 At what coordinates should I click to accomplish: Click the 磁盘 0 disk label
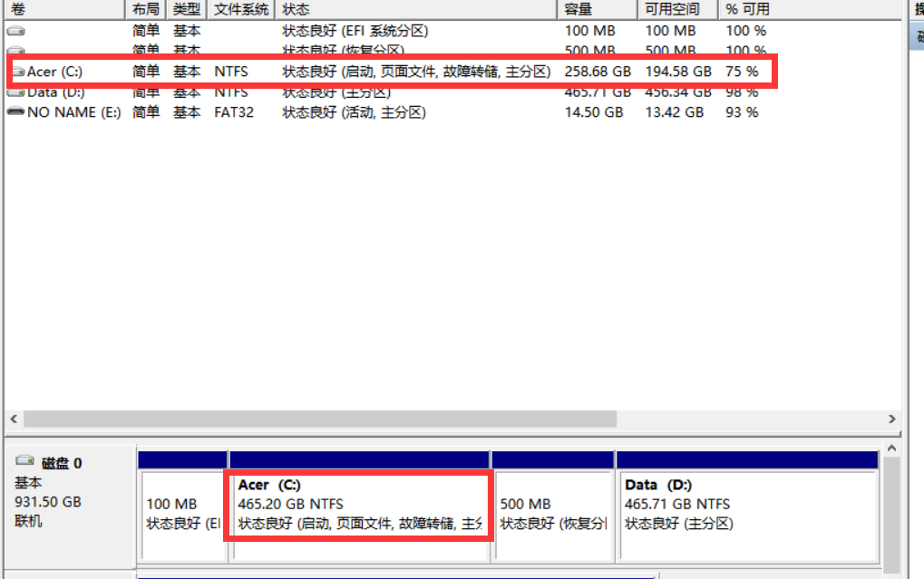coord(62,463)
